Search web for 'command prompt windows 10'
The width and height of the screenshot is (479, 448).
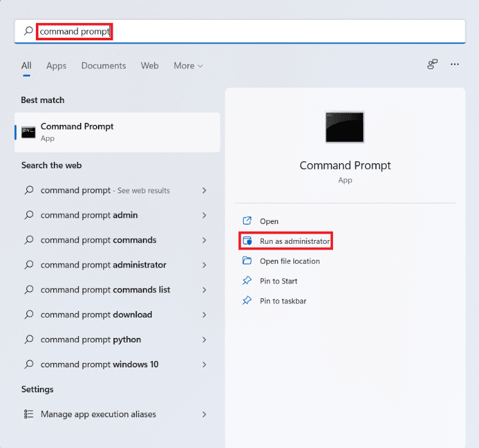tap(99, 364)
